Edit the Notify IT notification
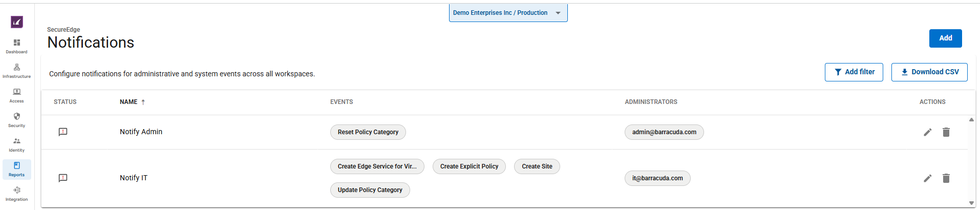 point(927,178)
